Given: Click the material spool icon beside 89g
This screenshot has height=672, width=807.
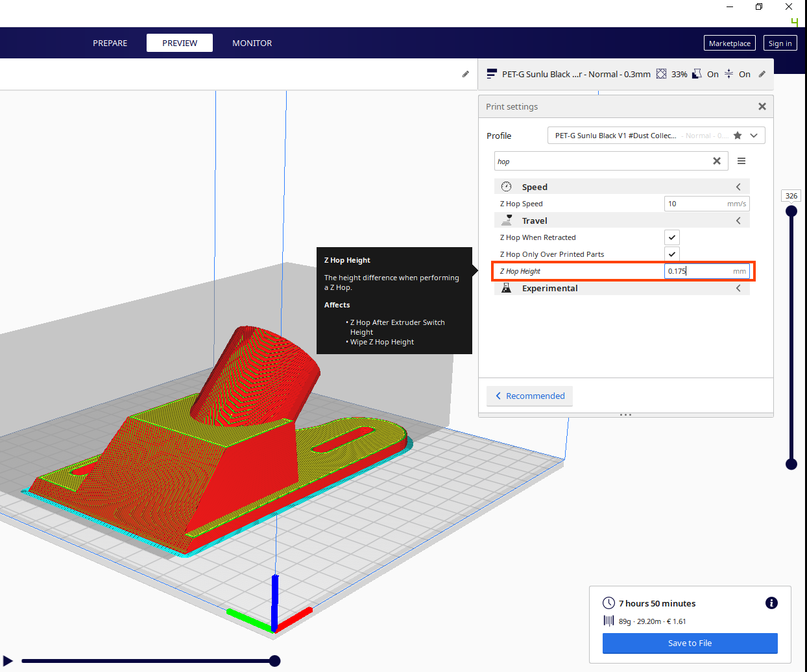Looking at the screenshot, I should 608,621.
